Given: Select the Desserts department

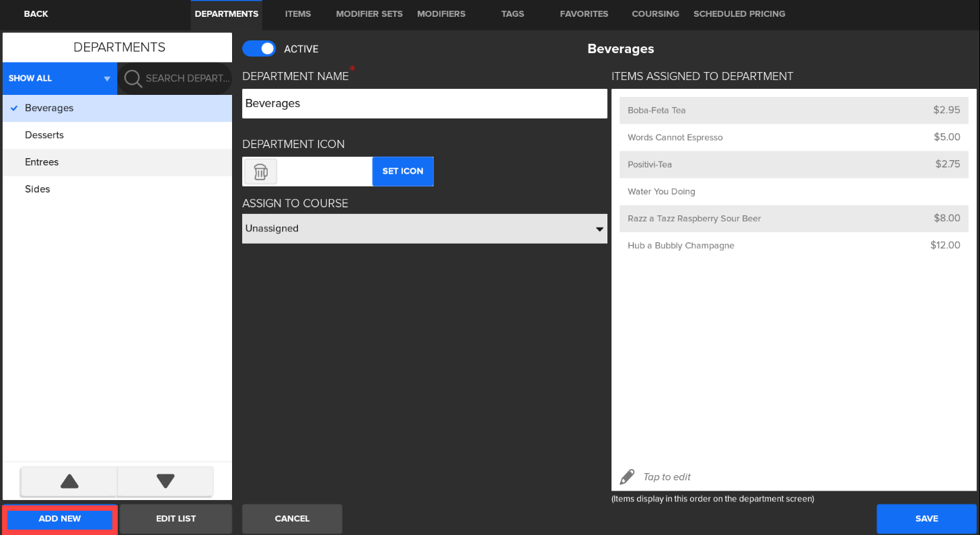Looking at the screenshot, I should click(44, 135).
